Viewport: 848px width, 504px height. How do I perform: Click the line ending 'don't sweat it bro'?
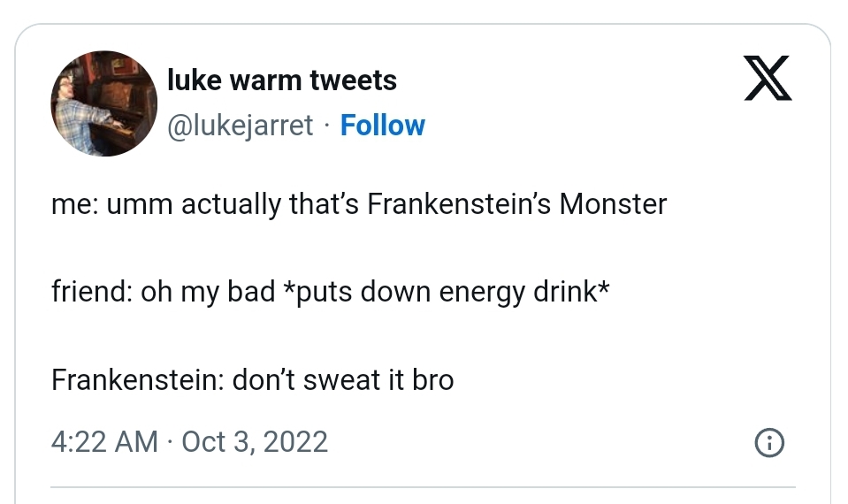coord(252,380)
